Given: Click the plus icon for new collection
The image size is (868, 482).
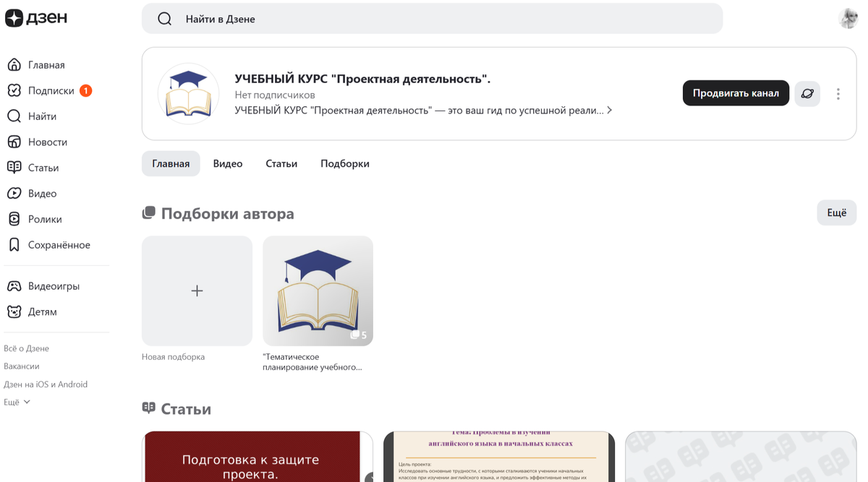Looking at the screenshot, I should [x=197, y=291].
